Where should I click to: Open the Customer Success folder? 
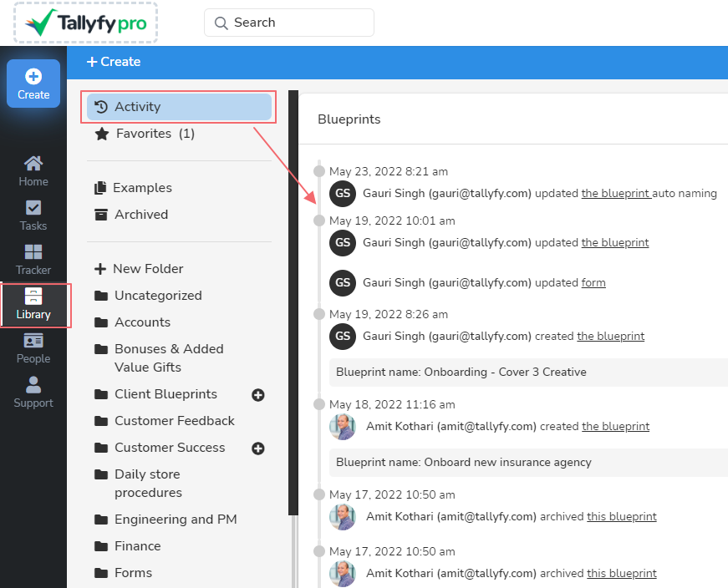(x=170, y=448)
